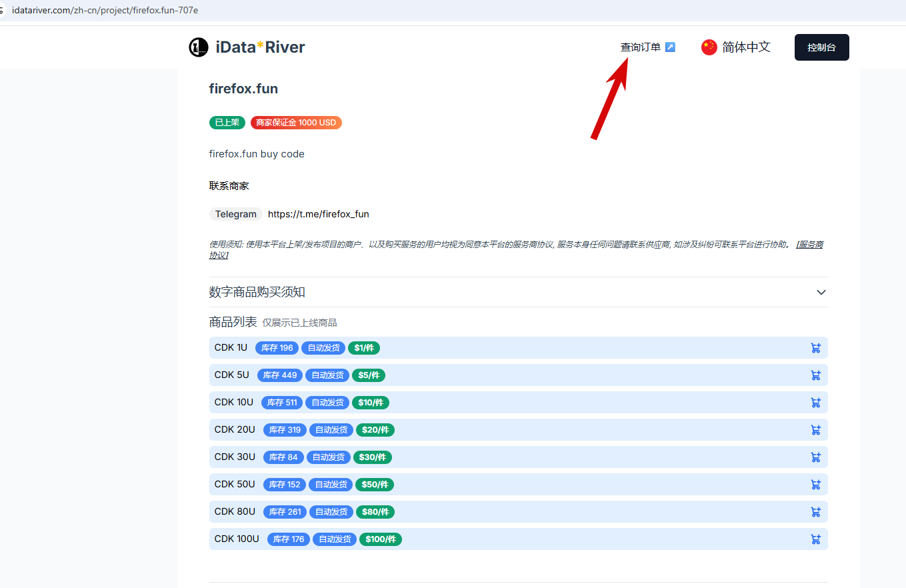Screen dimensions: 906x588
Task: Open the 控制台 console button
Action: click(x=821, y=47)
